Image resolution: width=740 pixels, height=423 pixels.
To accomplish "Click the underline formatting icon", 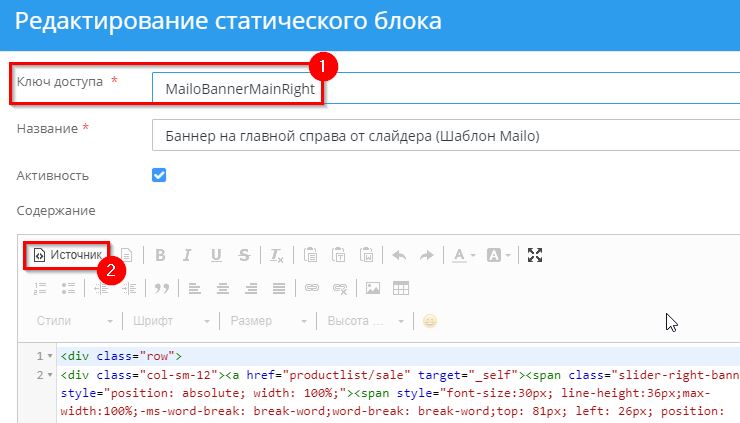I will click(x=216, y=255).
